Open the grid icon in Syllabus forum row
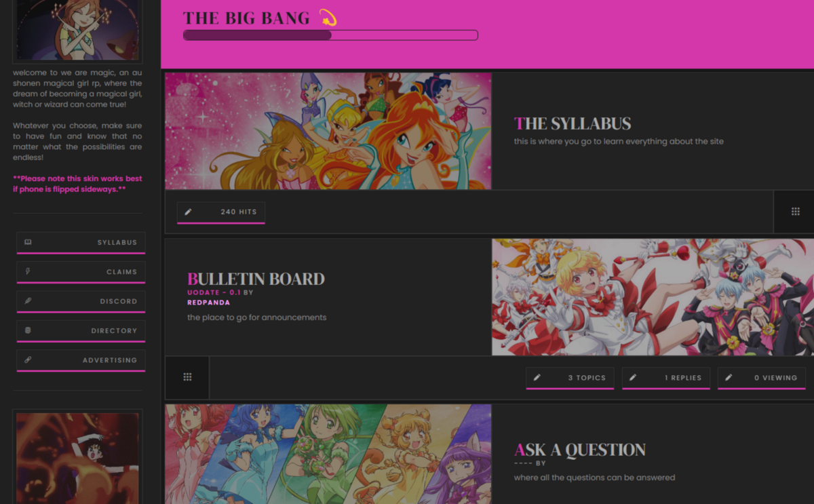814x504 pixels. (x=796, y=212)
